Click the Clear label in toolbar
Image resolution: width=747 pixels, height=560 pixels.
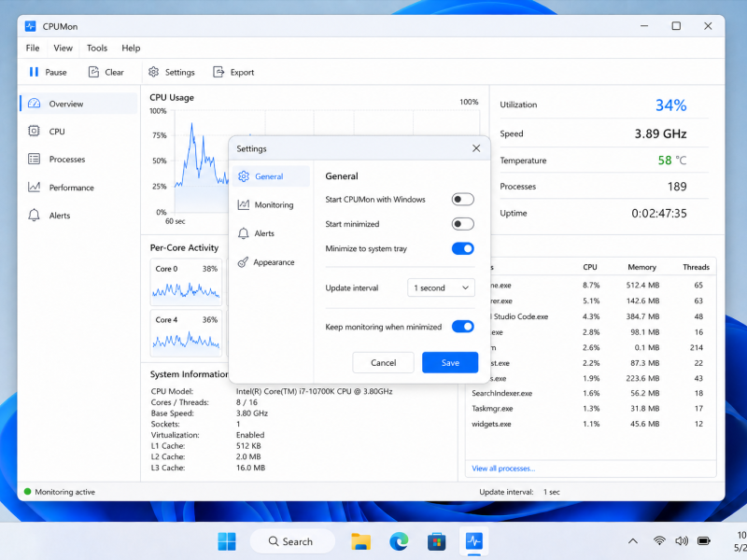pyautogui.click(x=114, y=73)
